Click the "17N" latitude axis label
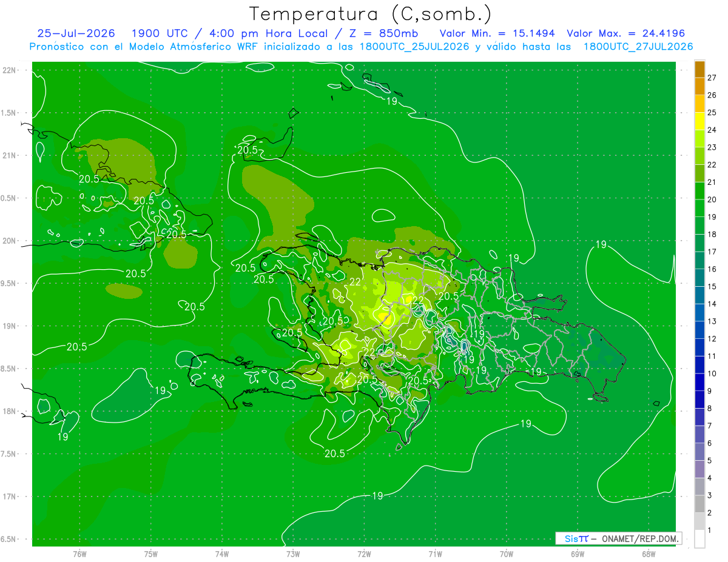This screenshot has width=728, height=562. pyautogui.click(x=10, y=497)
